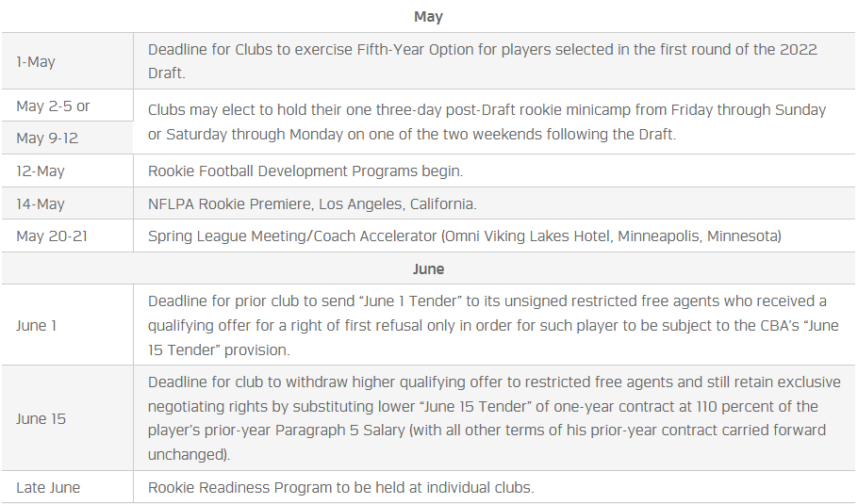858x504 pixels.
Task: Select the May 9-12 date cell
Action: coord(47,138)
